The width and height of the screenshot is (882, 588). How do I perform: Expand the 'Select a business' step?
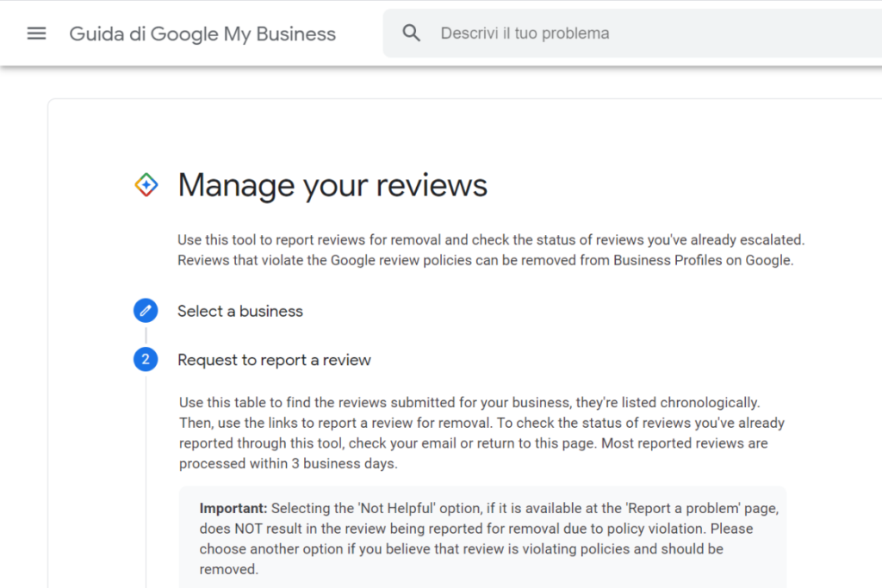click(x=240, y=311)
